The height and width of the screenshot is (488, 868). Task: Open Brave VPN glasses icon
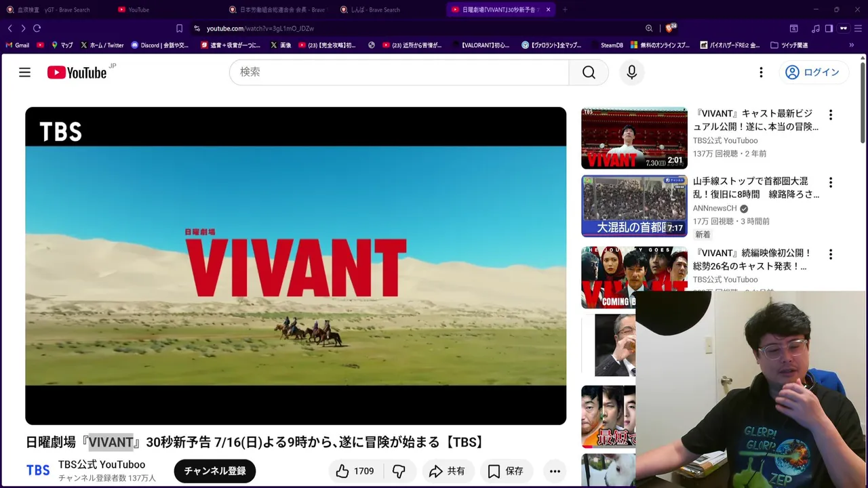click(x=844, y=28)
